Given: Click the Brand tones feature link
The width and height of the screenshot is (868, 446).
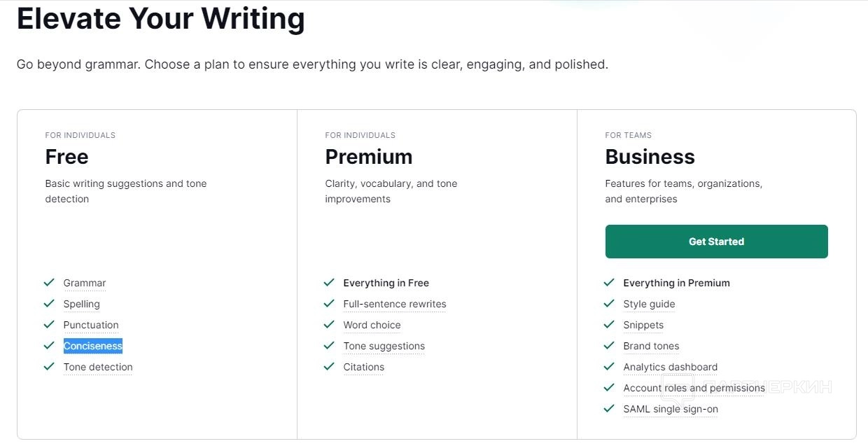Looking at the screenshot, I should pos(651,346).
